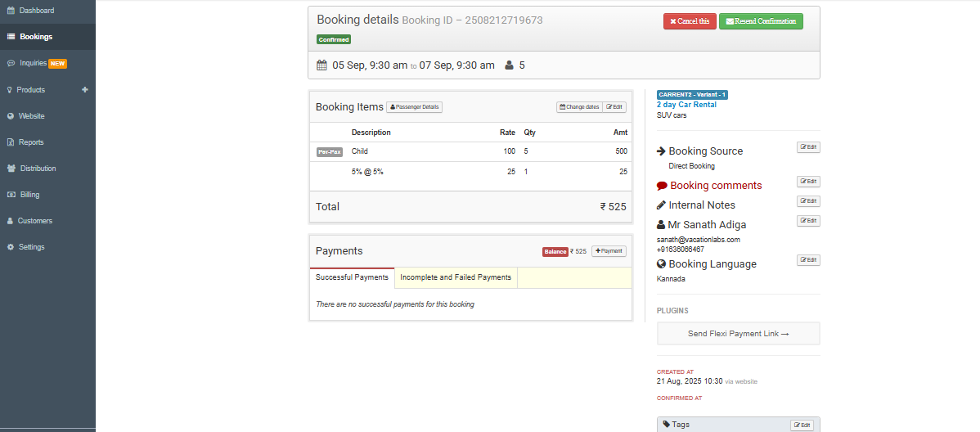Click the green Resend Confirmation button
The image size is (980, 432).
[761, 21]
